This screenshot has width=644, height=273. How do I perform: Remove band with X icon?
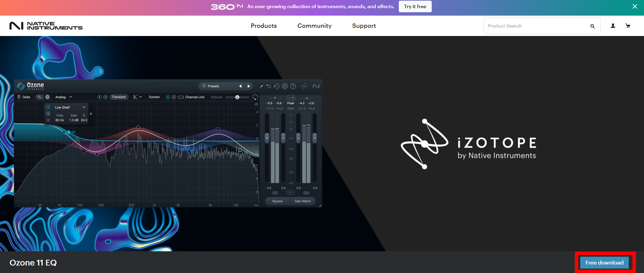48,120
